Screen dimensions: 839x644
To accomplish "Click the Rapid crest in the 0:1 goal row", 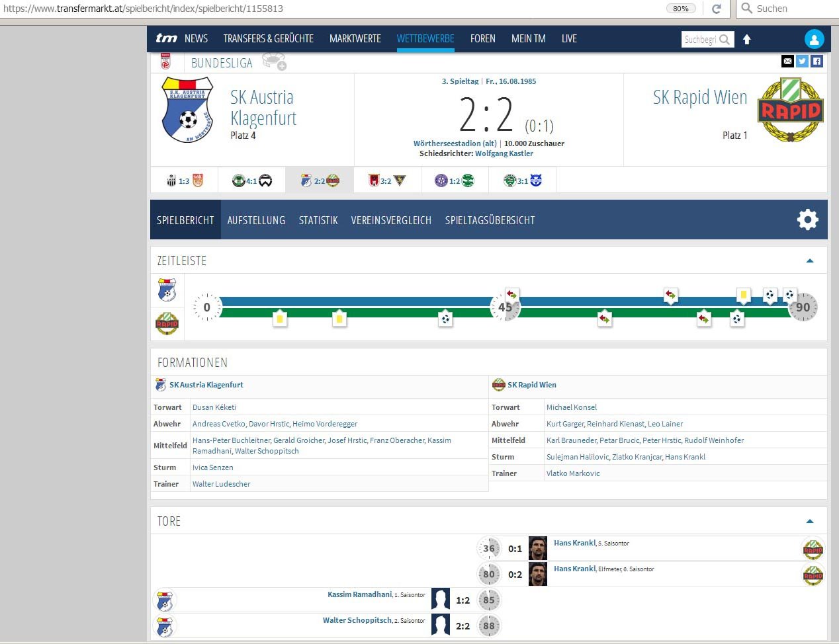I will click(813, 549).
